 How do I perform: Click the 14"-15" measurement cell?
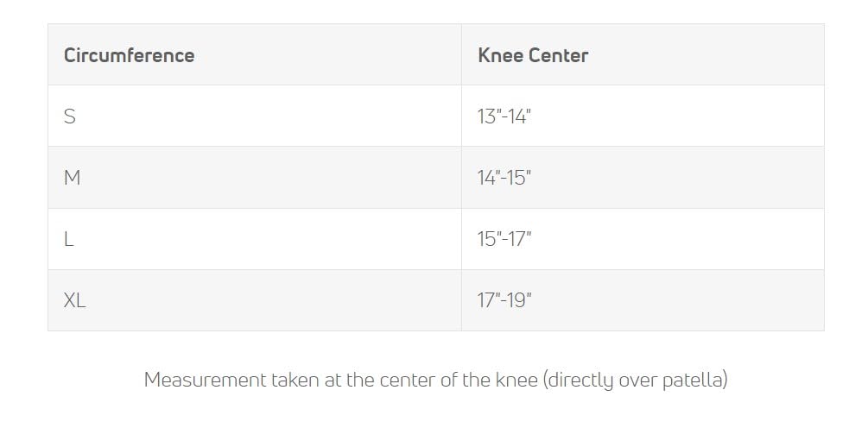click(x=504, y=178)
